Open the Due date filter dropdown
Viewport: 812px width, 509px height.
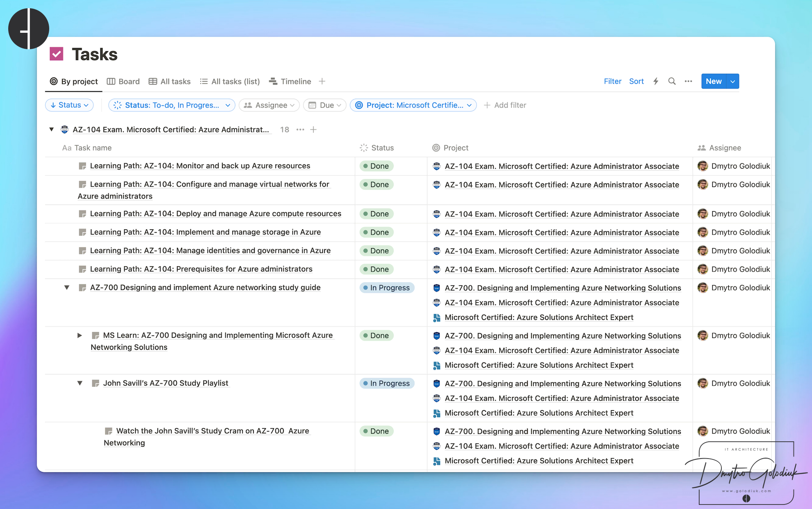(x=325, y=105)
